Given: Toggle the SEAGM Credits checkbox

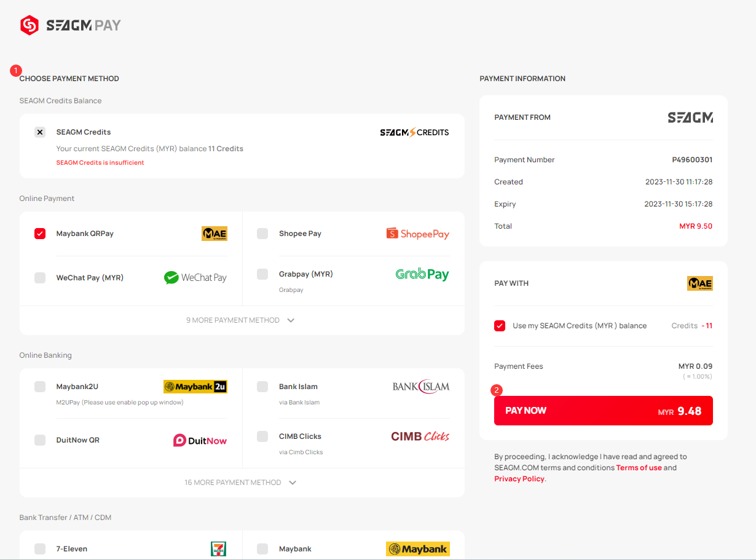Looking at the screenshot, I should pos(40,132).
